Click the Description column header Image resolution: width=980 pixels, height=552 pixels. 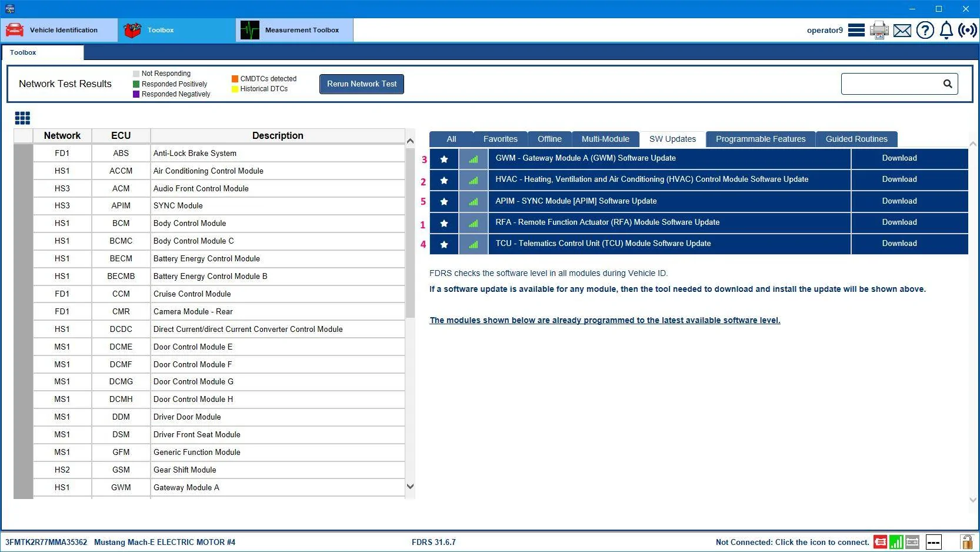[x=278, y=135]
